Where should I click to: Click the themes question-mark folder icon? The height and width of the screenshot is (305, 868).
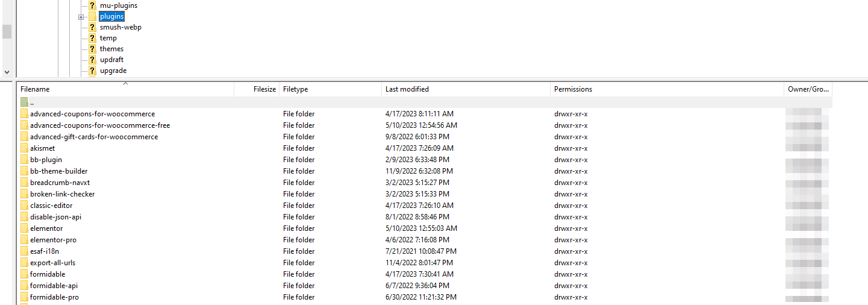[x=92, y=49]
